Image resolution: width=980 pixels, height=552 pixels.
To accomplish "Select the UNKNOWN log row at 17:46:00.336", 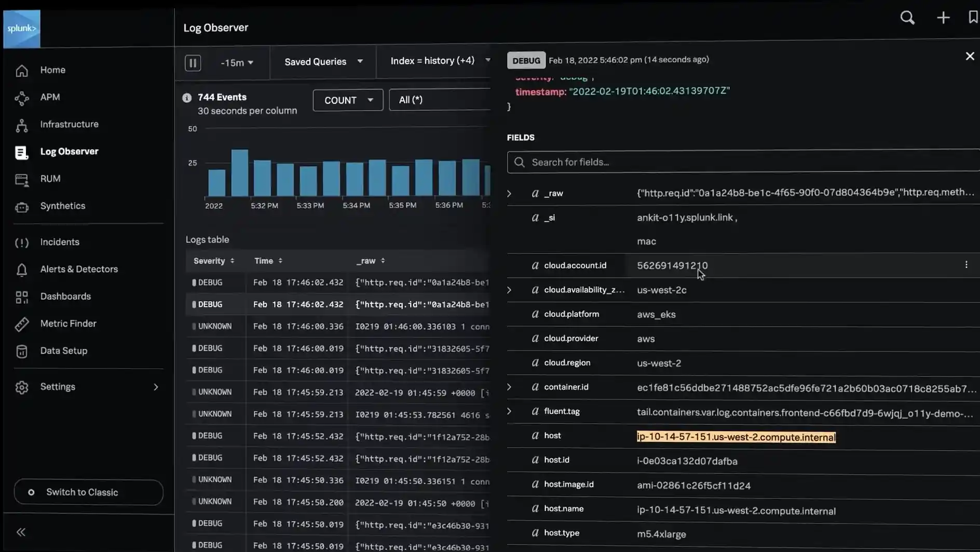I will (338, 326).
